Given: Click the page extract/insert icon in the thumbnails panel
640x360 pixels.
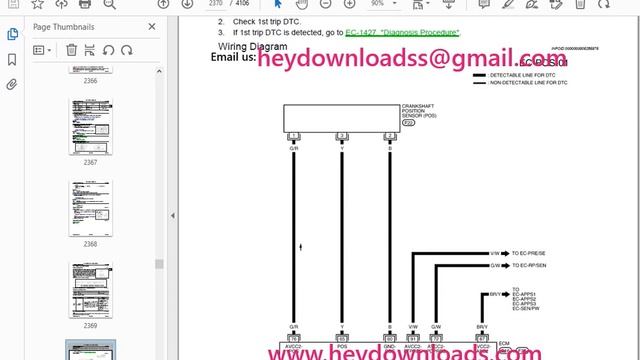Looking at the screenshot, I should [89, 50].
